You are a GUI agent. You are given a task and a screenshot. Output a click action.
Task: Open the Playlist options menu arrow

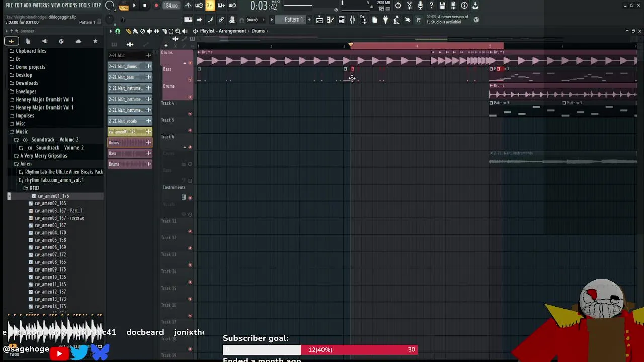click(111, 31)
